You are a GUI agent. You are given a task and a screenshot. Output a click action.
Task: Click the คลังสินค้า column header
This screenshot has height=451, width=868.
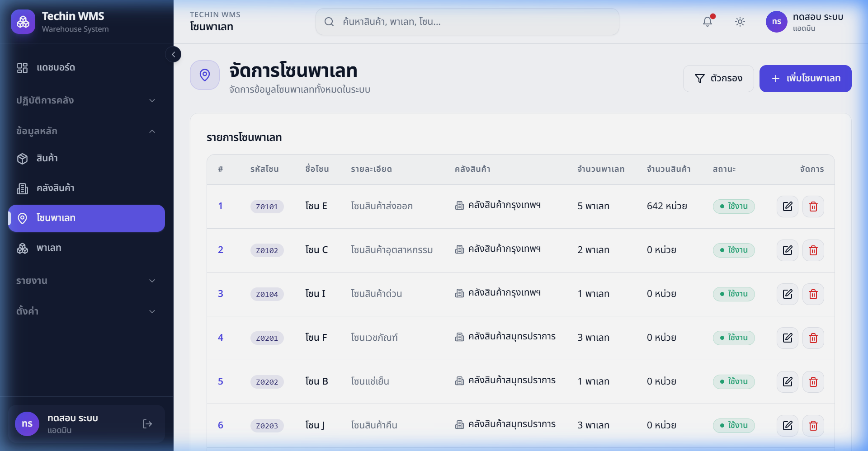pyautogui.click(x=472, y=169)
